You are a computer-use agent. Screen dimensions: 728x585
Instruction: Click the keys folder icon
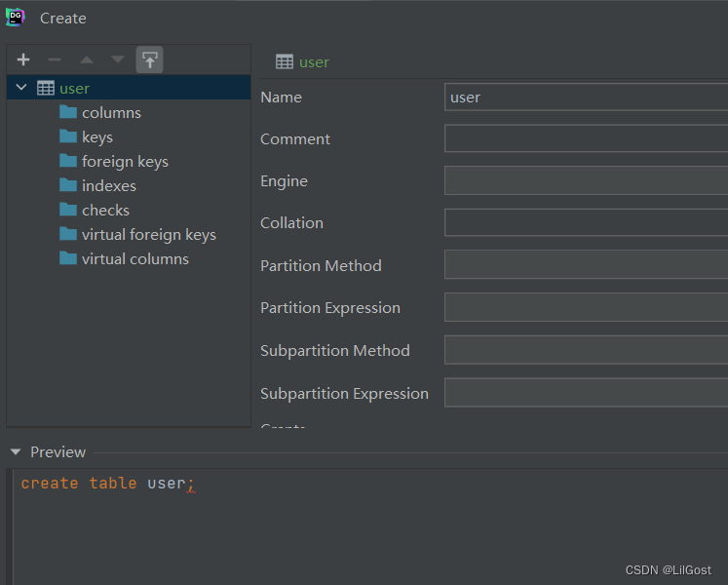68,136
